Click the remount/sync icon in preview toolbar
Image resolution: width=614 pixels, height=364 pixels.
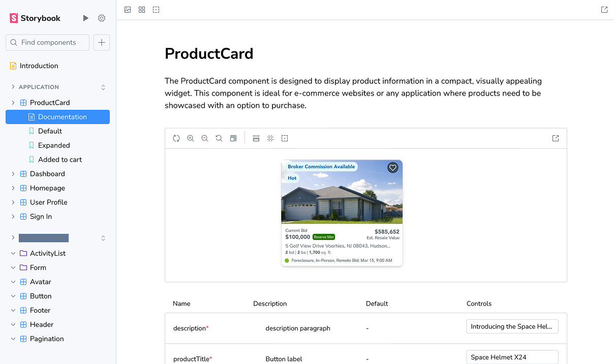pyautogui.click(x=176, y=138)
